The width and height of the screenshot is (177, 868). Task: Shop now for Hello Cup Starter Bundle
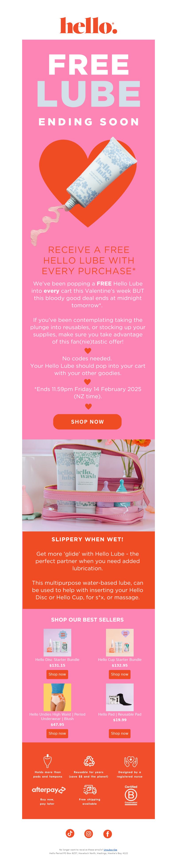point(119,674)
